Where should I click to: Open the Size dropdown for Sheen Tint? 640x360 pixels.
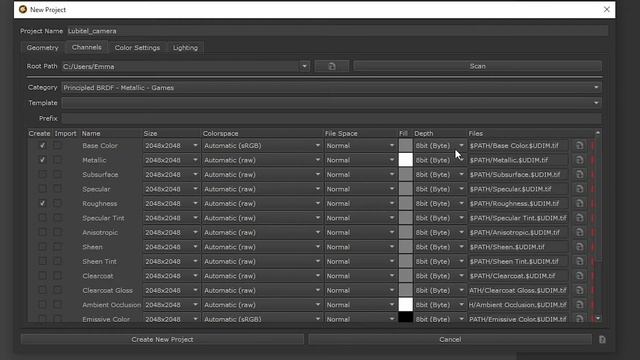(x=171, y=262)
